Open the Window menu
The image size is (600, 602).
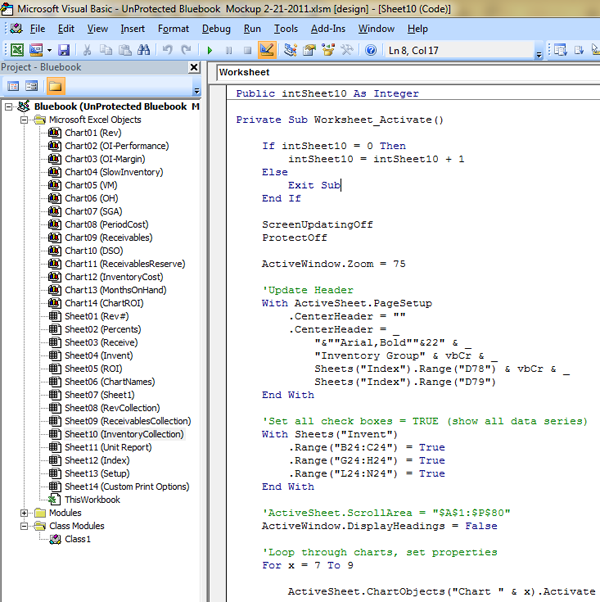coord(376,29)
